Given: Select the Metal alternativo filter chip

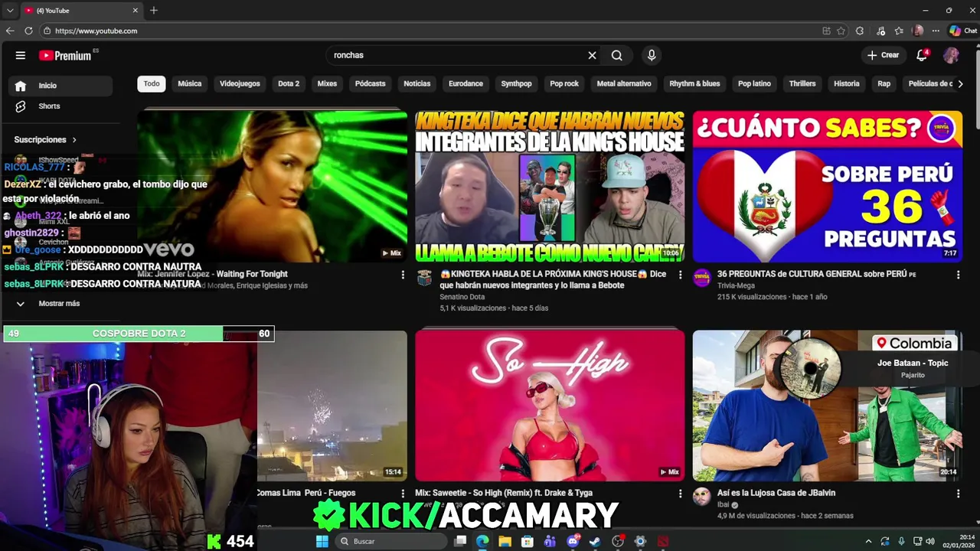Looking at the screenshot, I should [624, 83].
